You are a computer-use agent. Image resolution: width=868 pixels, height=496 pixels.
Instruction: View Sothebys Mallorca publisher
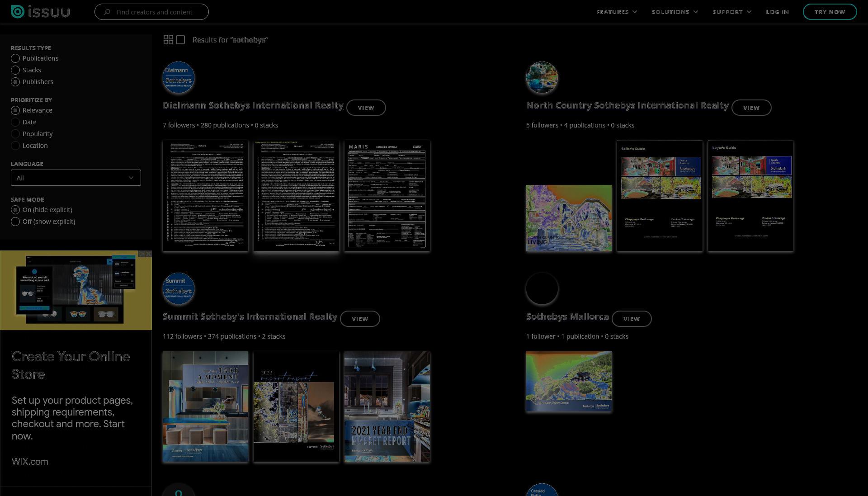click(632, 319)
